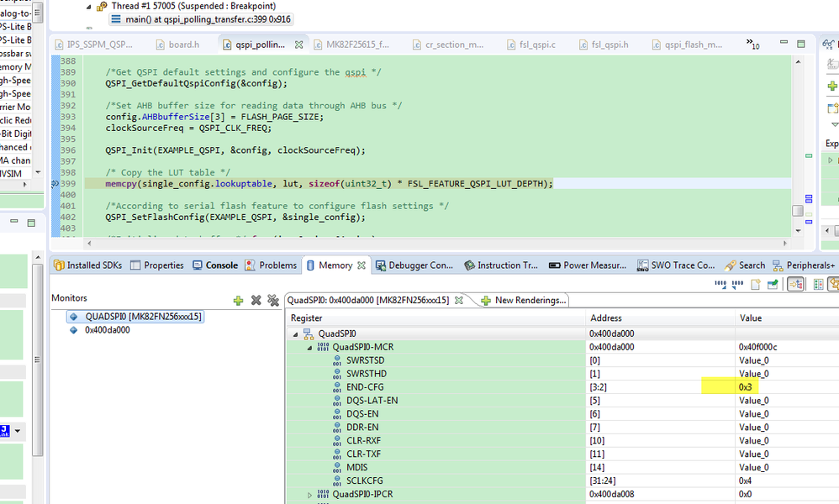
Task: Remove all memory monitors
Action: point(273,301)
